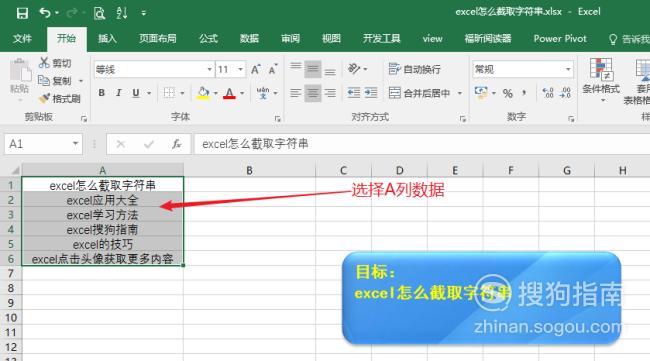Click the Save icon in quick access toolbar

pyautogui.click(x=22, y=13)
